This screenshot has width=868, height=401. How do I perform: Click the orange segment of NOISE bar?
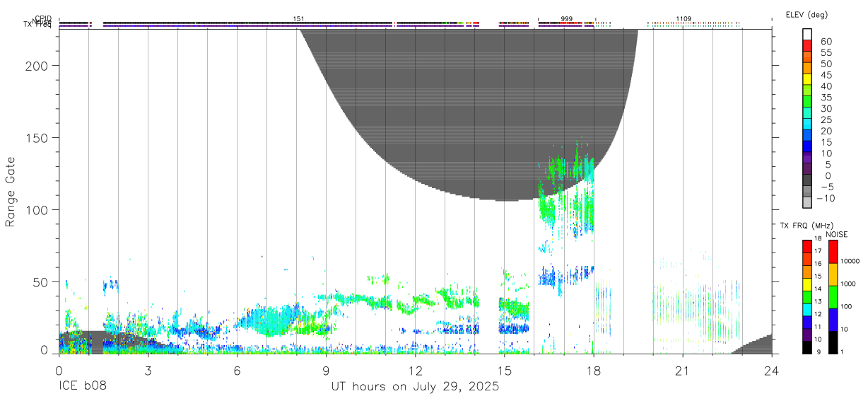coord(833,274)
